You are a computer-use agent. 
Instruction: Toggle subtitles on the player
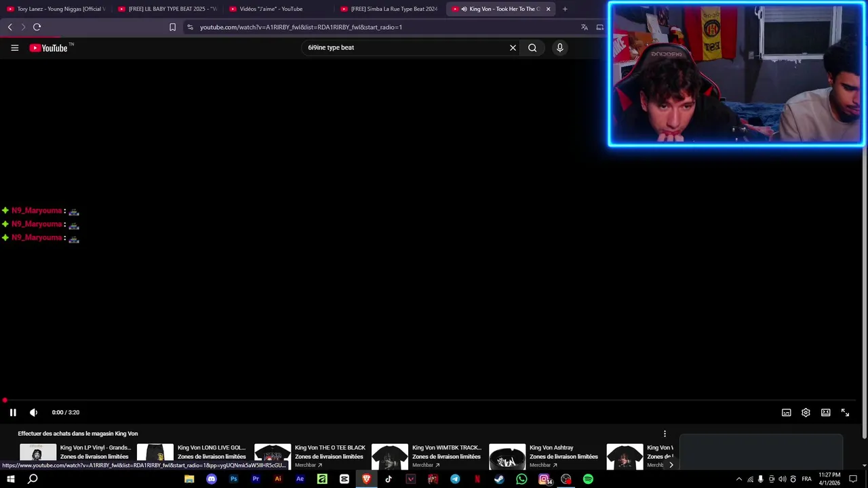(786, 412)
